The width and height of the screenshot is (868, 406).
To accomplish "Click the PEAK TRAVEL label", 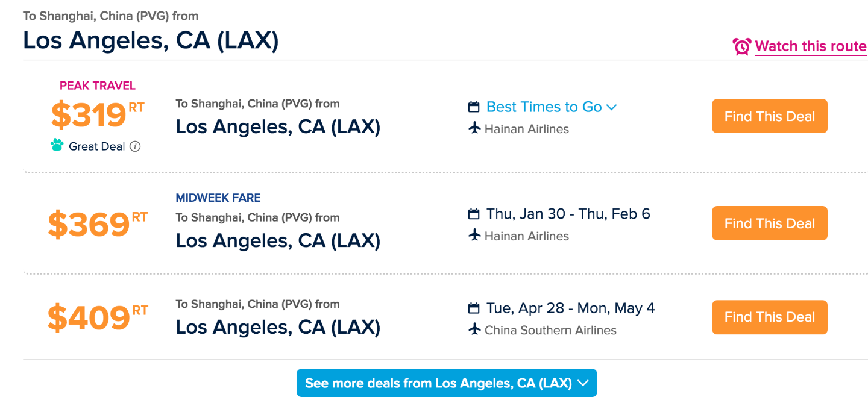I will tap(98, 86).
